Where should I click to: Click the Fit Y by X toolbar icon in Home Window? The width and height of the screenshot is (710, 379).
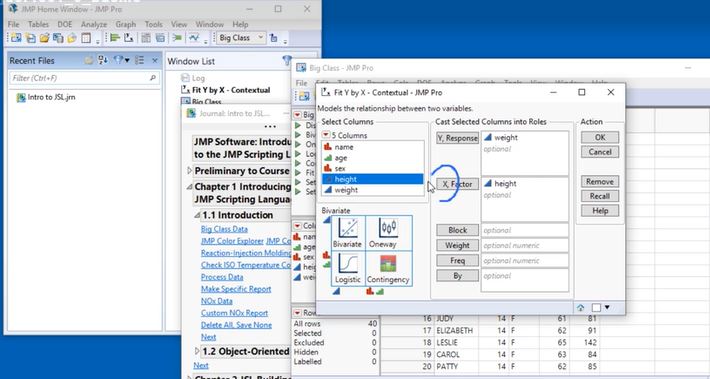[129, 38]
